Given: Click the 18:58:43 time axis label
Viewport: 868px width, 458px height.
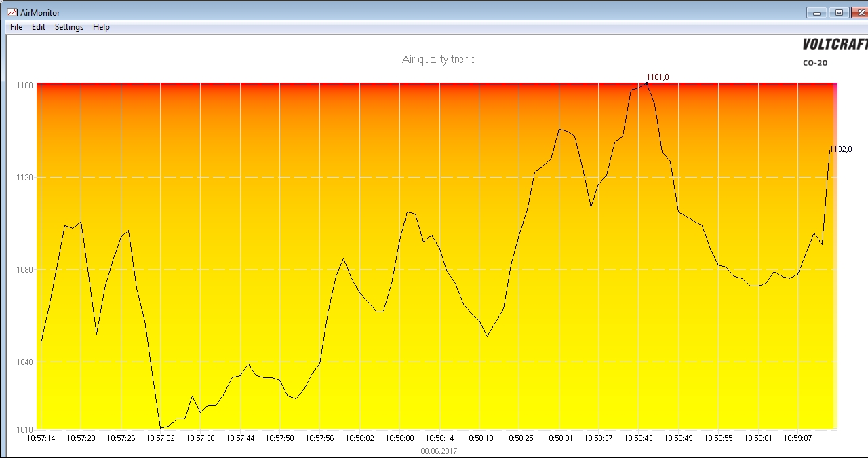Looking at the screenshot, I should pyautogui.click(x=639, y=439).
